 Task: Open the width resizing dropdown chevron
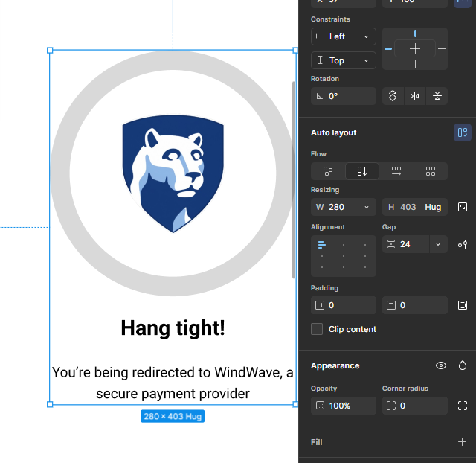tap(367, 207)
